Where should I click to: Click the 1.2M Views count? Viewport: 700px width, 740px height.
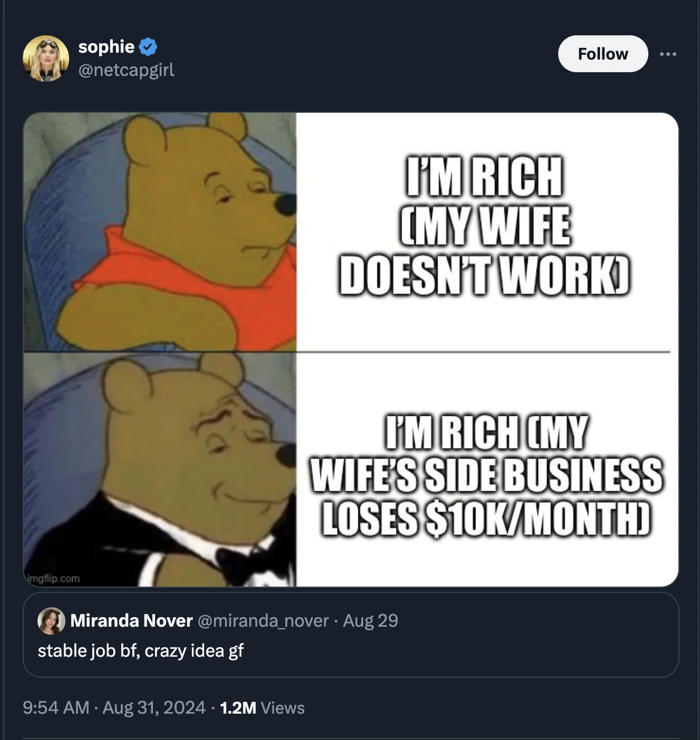pyautogui.click(x=262, y=707)
